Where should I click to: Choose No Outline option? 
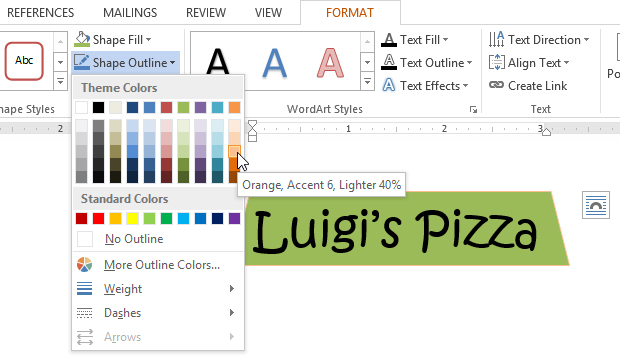(x=158, y=239)
